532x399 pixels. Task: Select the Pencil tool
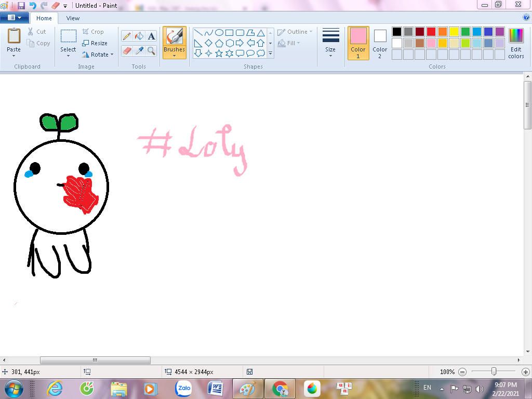tap(127, 36)
